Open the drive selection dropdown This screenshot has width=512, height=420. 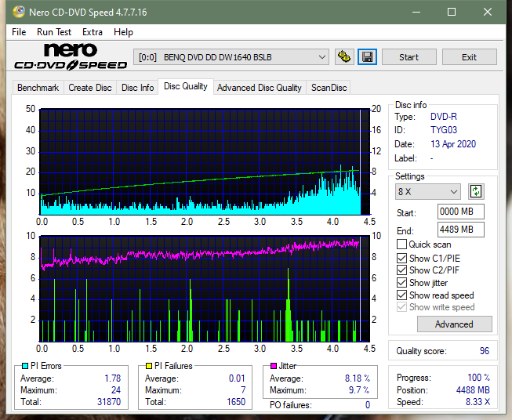231,57
